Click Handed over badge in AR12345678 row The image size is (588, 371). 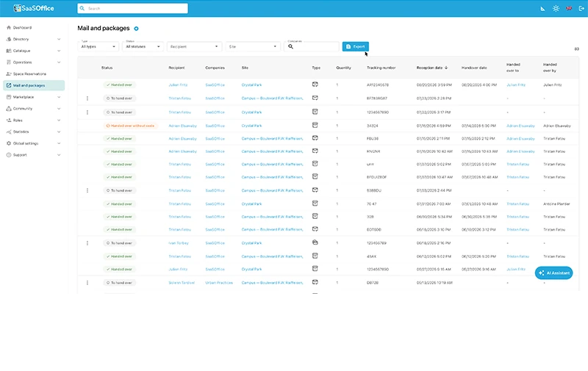120,84
